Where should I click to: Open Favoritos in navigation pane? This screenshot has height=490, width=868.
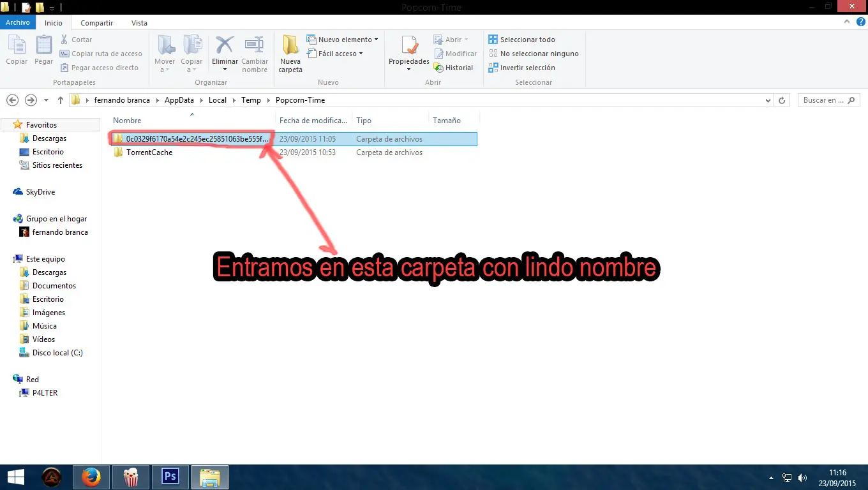[x=41, y=125]
